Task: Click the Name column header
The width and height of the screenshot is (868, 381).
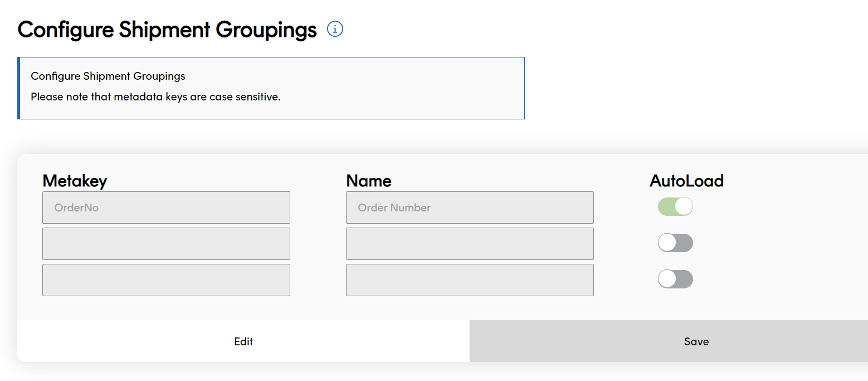Action: point(368,181)
